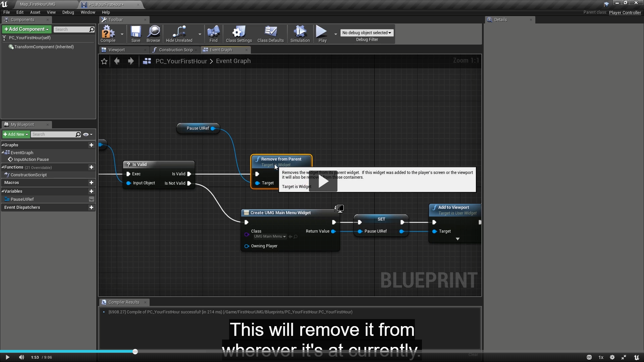Toggle My Blueprint view options eye
This screenshot has height=362, width=644.
pos(86,134)
